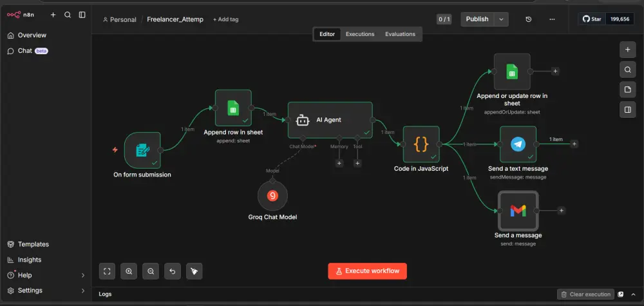The image size is (644, 306).
Task: Click the Publish button
Action: pyautogui.click(x=477, y=19)
